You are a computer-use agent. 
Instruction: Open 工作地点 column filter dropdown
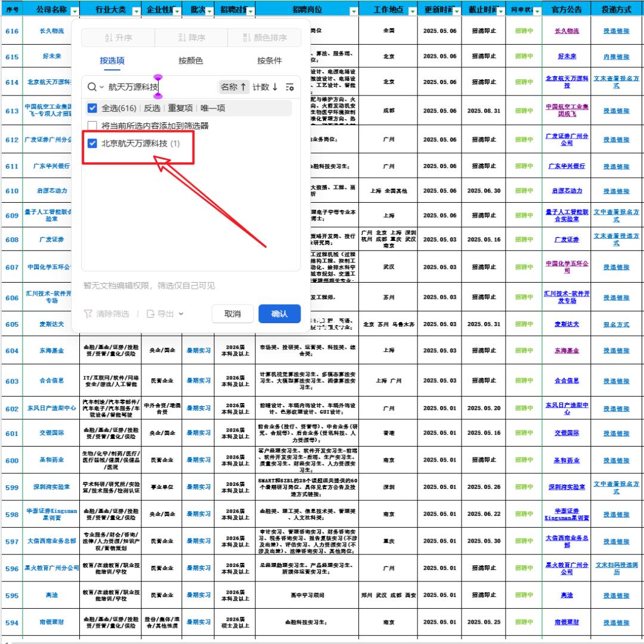(413, 11)
